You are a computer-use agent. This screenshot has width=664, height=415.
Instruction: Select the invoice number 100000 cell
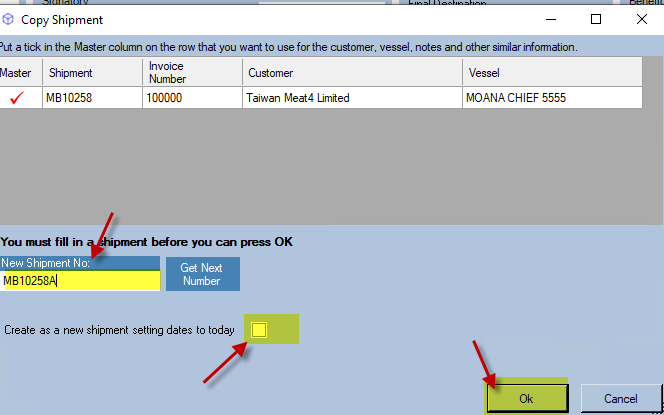click(x=192, y=98)
